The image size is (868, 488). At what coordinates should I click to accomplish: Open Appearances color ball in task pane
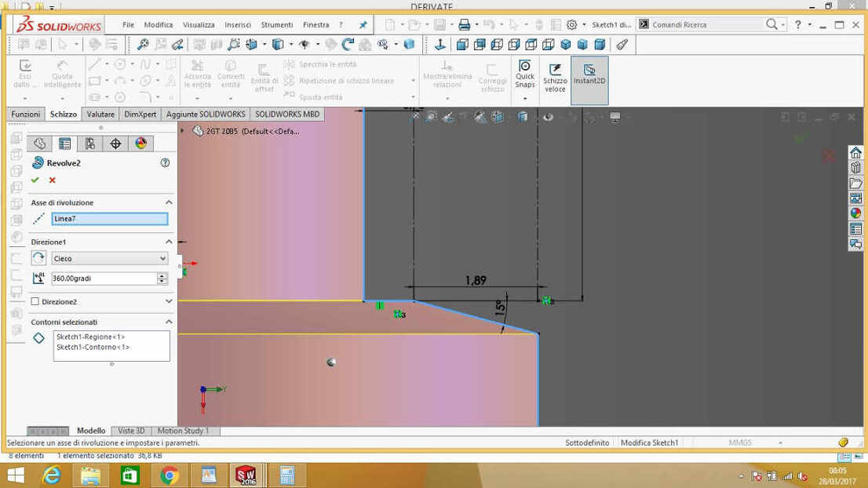click(x=855, y=213)
